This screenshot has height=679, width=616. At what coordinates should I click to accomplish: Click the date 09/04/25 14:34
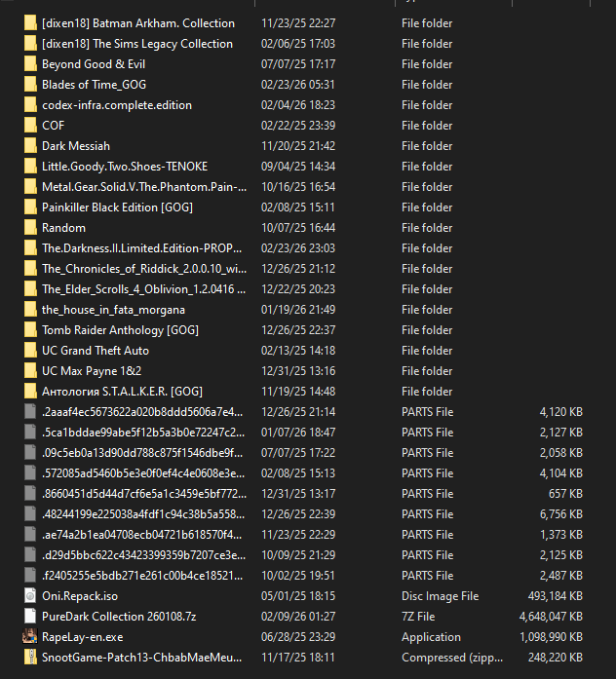click(x=298, y=167)
